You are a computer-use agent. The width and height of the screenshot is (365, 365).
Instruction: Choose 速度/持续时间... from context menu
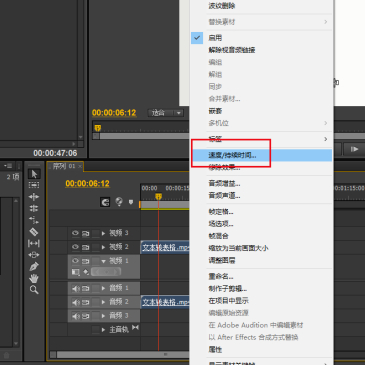click(x=262, y=155)
